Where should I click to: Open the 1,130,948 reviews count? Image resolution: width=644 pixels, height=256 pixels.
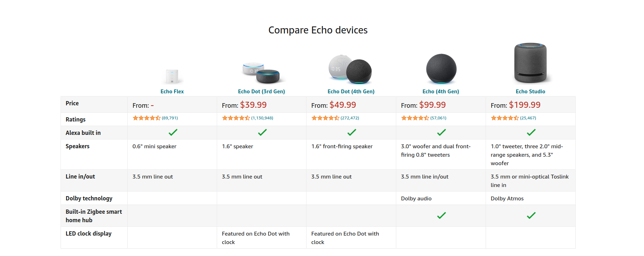tap(262, 118)
